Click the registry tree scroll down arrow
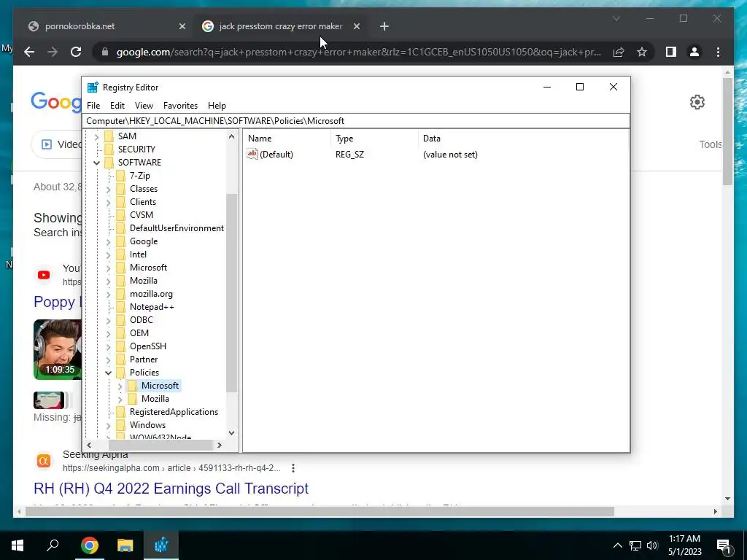The width and height of the screenshot is (747, 560). (231, 433)
